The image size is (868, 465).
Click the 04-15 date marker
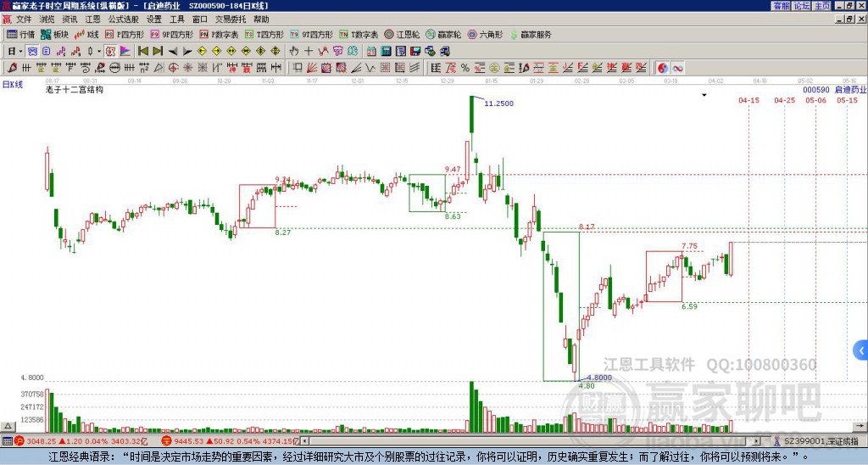749,100
